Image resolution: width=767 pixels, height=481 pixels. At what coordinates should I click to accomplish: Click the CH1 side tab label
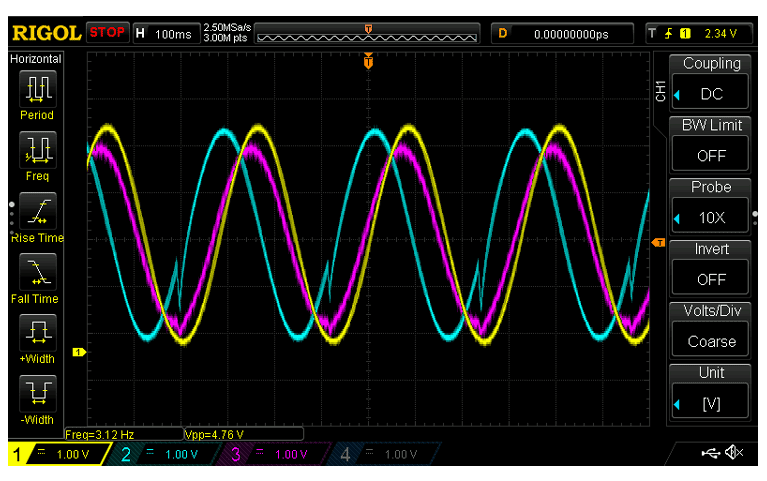pyautogui.click(x=660, y=91)
